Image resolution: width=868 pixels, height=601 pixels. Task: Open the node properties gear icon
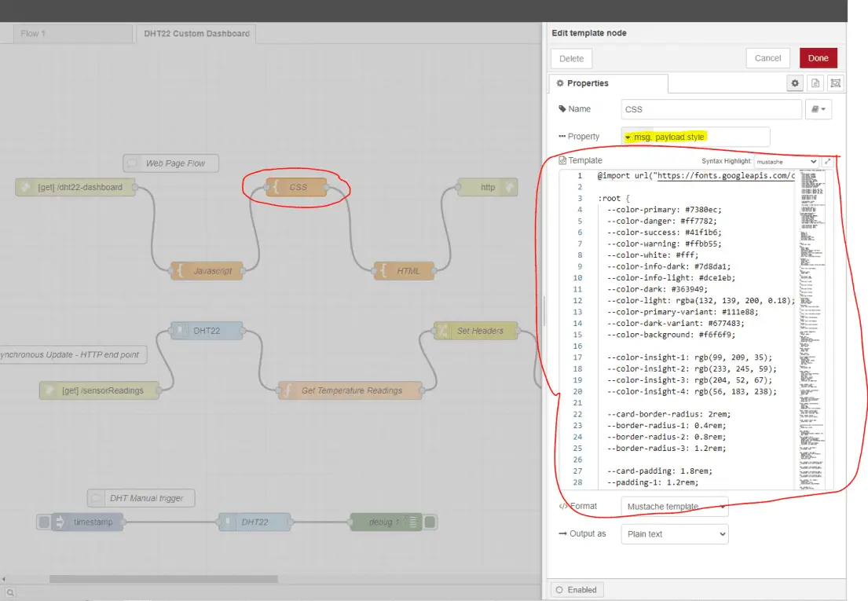coord(795,83)
